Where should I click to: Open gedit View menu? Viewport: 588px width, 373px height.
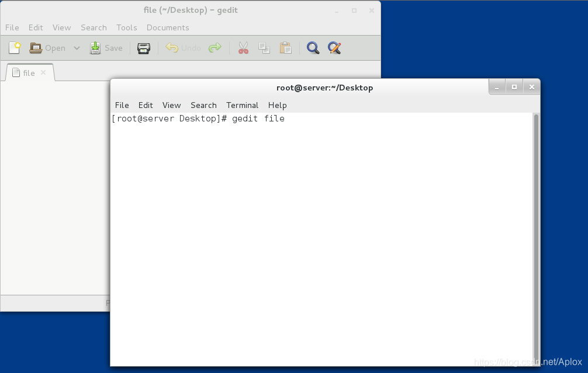[x=61, y=27]
